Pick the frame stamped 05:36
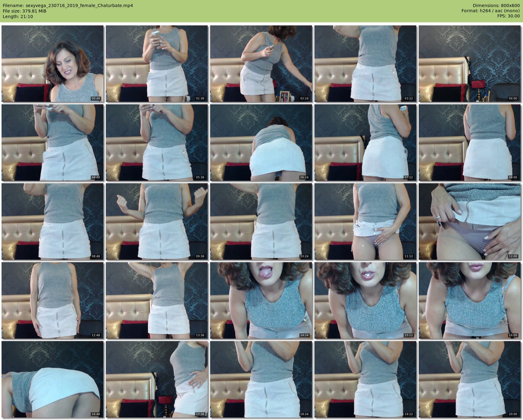523x420 pixels. pos(157,143)
